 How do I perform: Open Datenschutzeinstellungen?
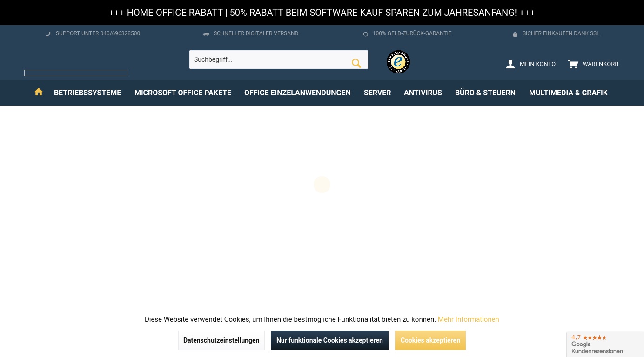(221, 340)
